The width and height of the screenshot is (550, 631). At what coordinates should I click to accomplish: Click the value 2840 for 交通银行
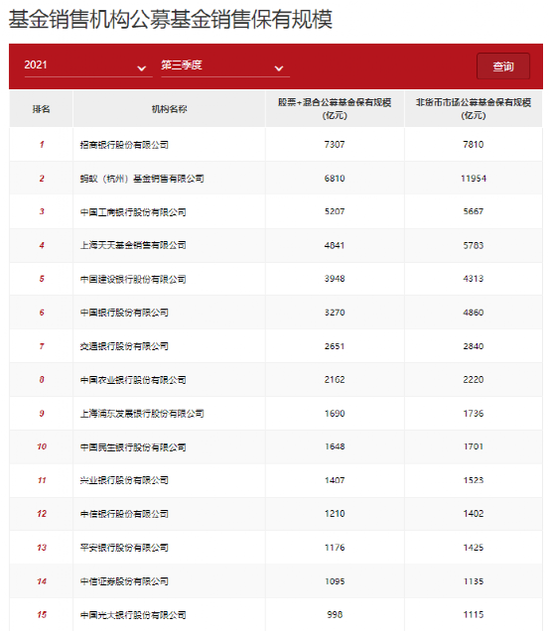click(x=473, y=346)
